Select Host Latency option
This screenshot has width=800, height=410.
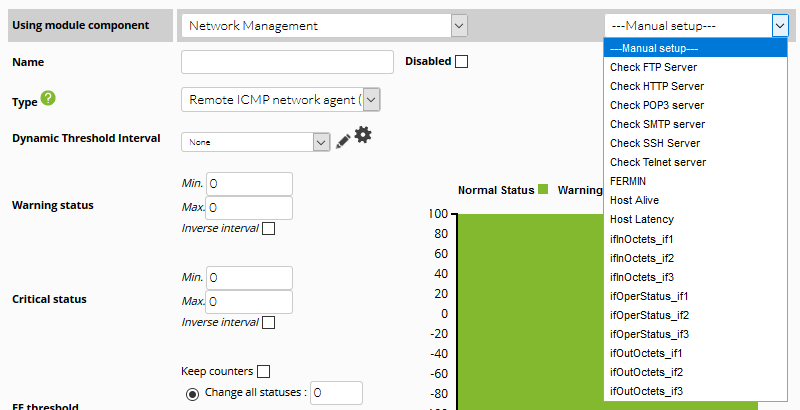642,219
